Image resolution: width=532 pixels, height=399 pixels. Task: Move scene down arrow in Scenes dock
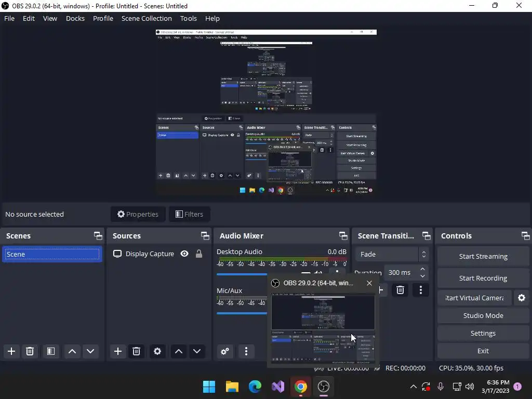tap(90, 351)
